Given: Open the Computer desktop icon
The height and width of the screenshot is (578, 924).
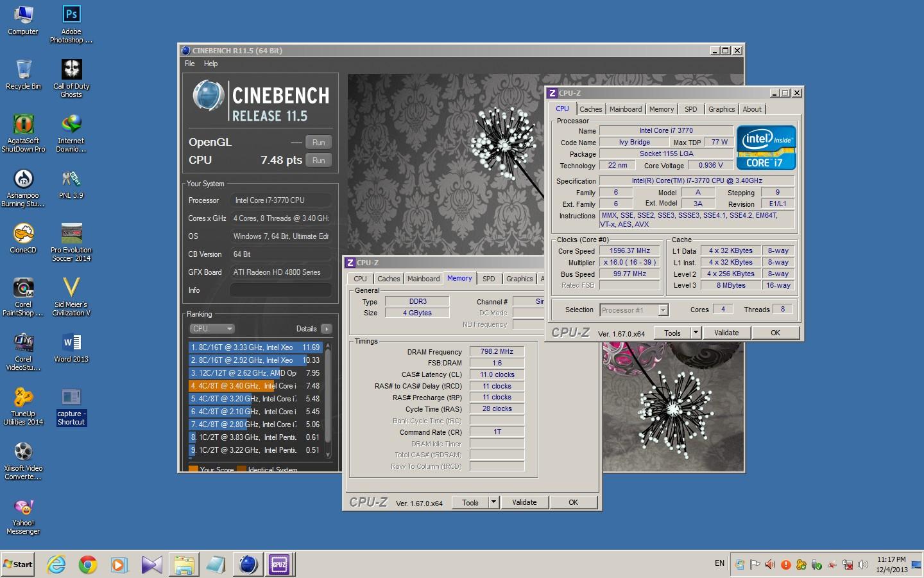Looking at the screenshot, I should click(x=23, y=20).
